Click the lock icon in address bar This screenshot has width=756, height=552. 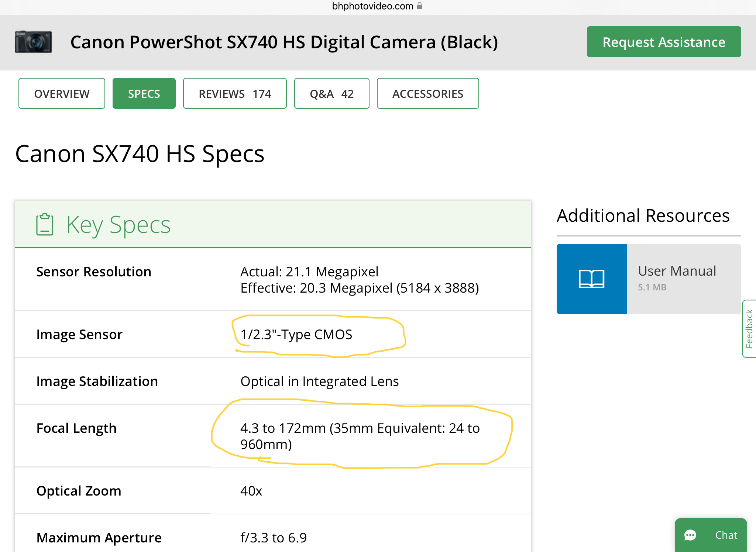(420, 6)
